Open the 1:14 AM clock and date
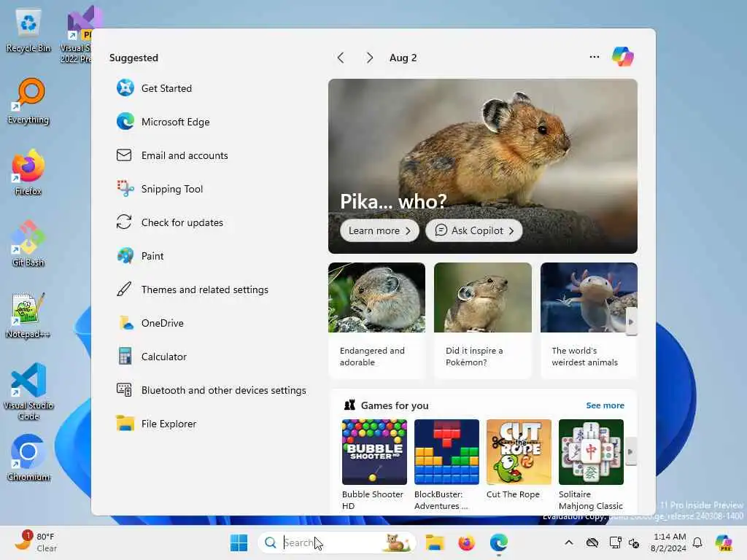This screenshot has height=560, width=747. (x=670, y=542)
